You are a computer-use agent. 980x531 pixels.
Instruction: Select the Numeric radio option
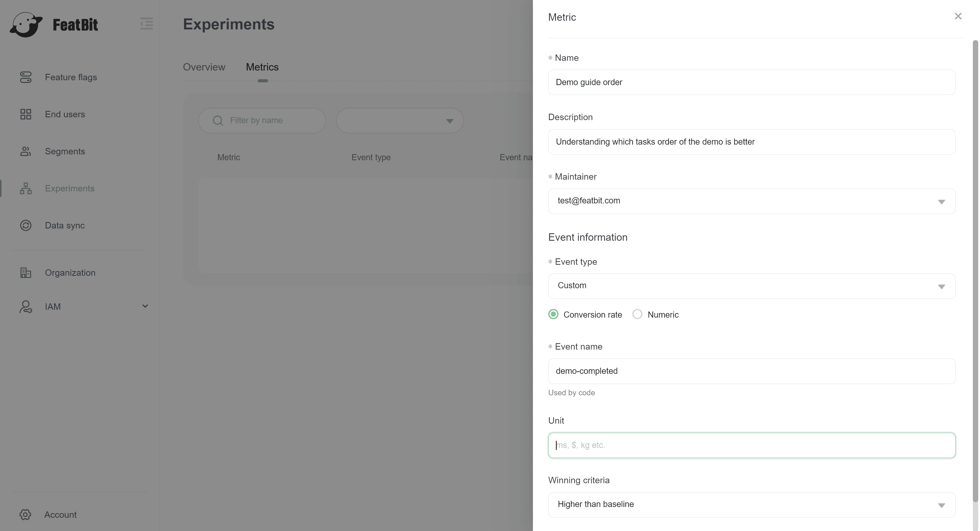pos(637,314)
